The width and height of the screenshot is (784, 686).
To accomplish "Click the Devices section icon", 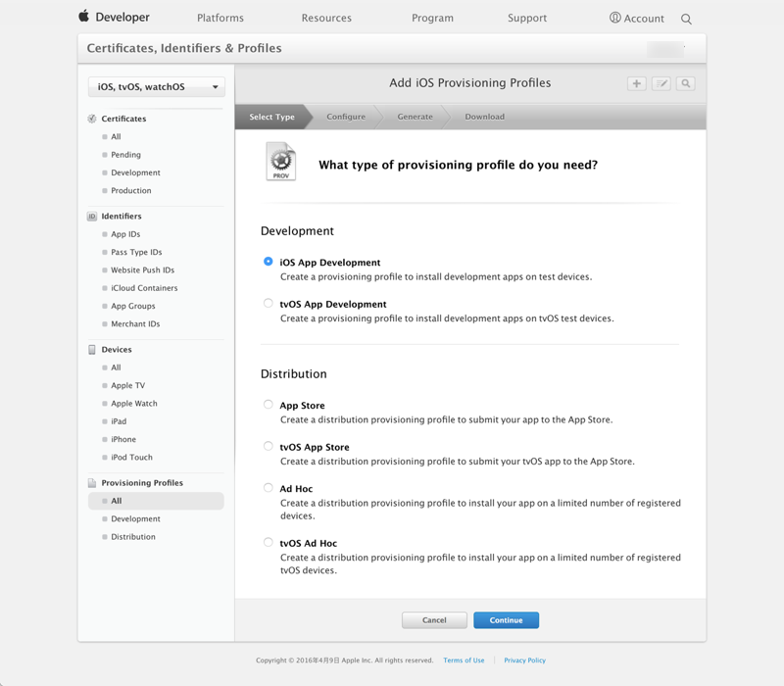I will coord(92,350).
